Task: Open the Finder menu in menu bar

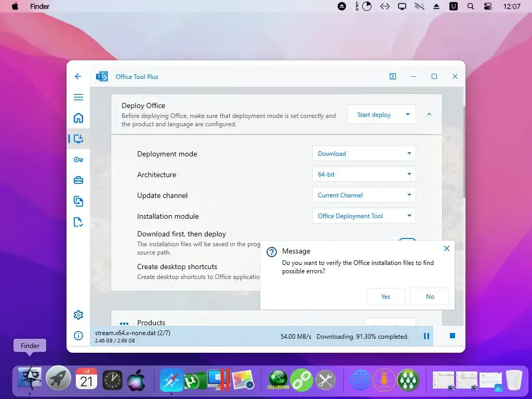Action: [39, 6]
